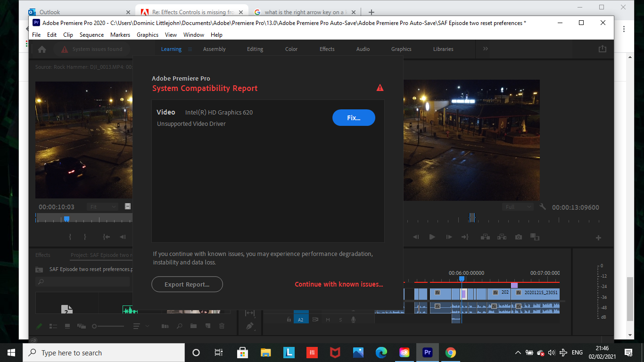Switch to List View in the Project panel
The image size is (644, 362).
[x=53, y=326]
